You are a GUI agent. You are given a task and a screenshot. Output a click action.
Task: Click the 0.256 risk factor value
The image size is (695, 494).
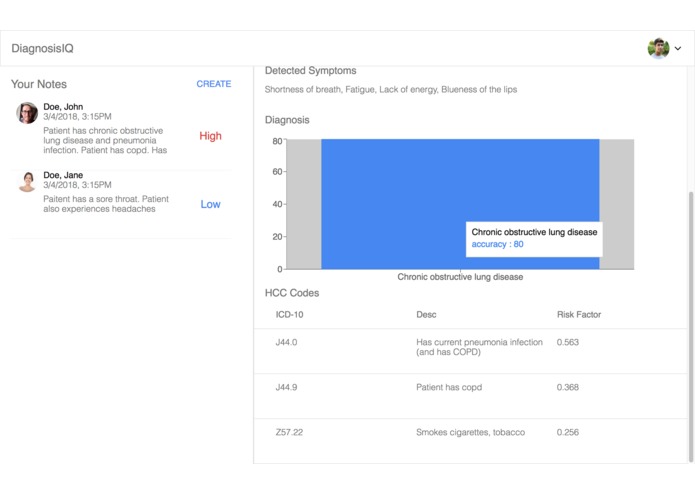point(568,432)
